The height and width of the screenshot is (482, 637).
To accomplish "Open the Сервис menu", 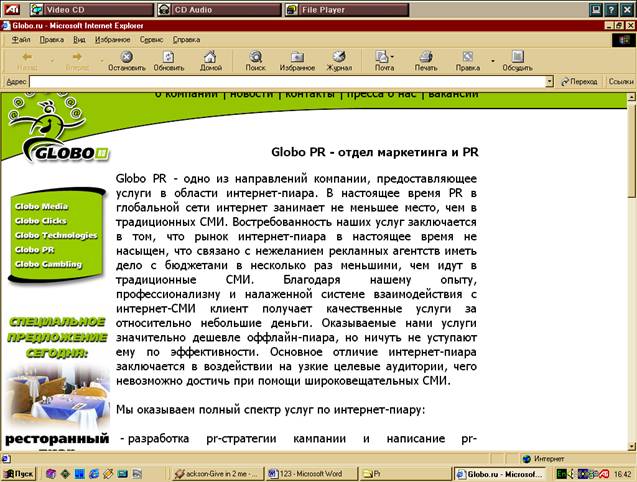I will [152, 39].
